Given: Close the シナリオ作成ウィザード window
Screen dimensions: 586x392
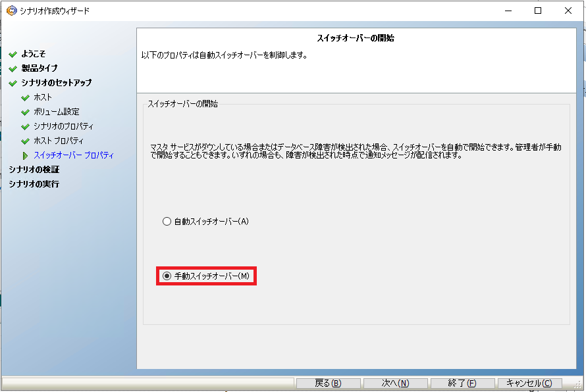Looking at the screenshot, I should tap(568, 11).
